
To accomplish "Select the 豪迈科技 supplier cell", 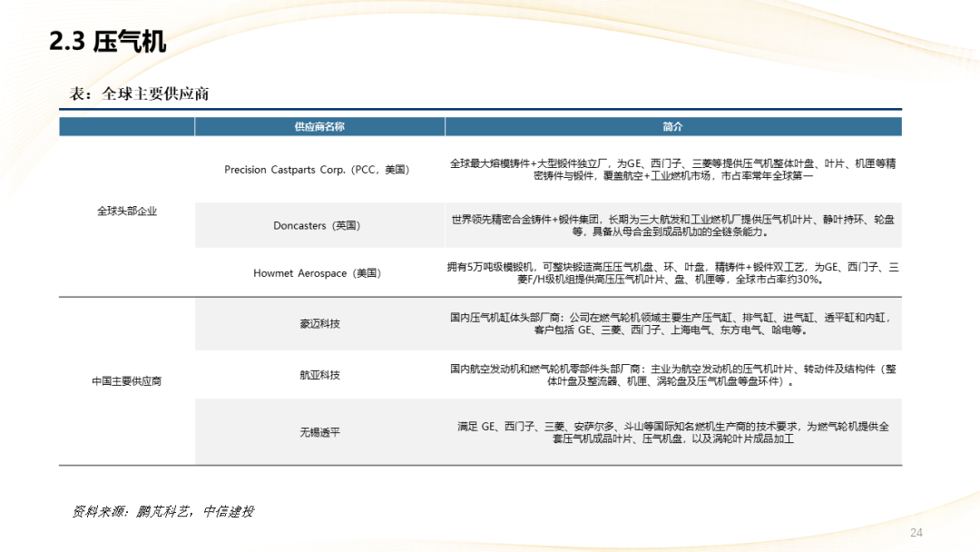I will point(319,324).
